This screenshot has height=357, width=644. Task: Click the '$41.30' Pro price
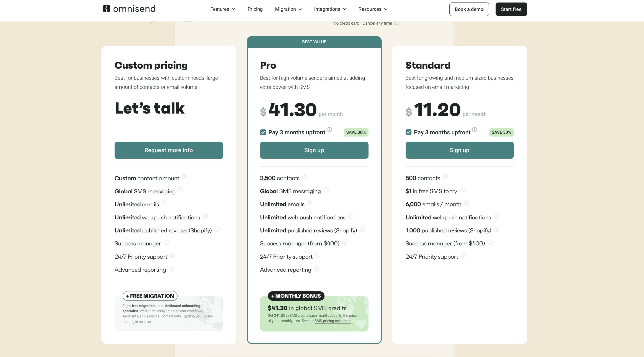point(289,110)
